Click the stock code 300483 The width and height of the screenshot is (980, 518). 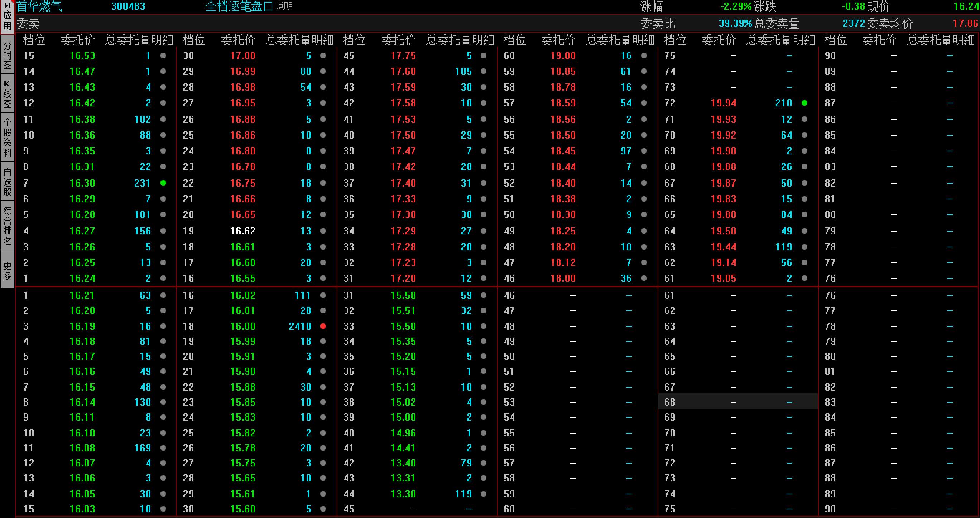[128, 6]
